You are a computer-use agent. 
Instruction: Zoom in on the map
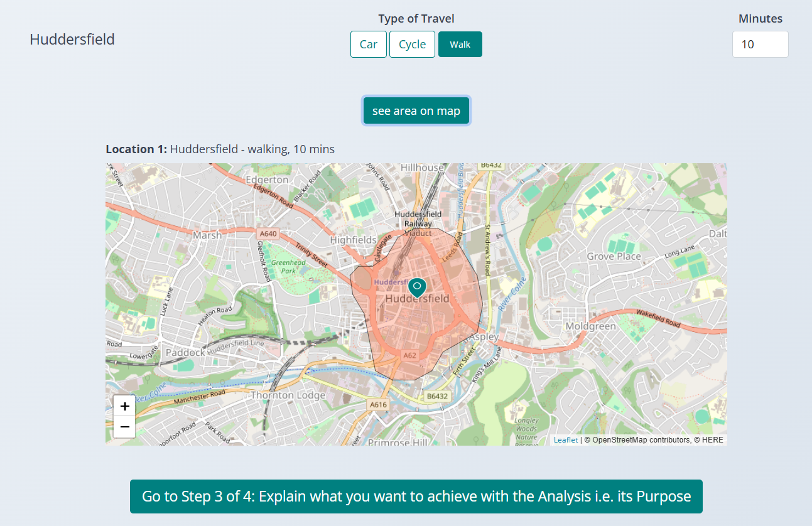click(124, 406)
